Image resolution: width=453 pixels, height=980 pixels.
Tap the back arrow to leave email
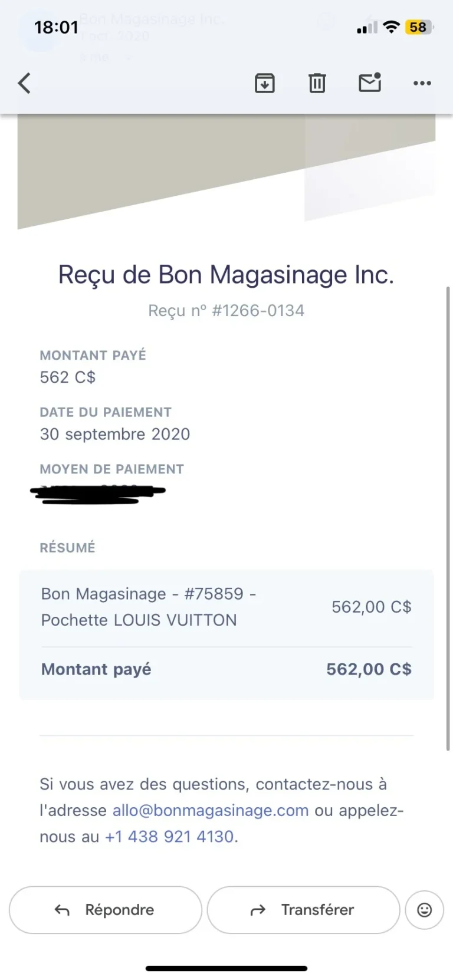click(x=24, y=83)
